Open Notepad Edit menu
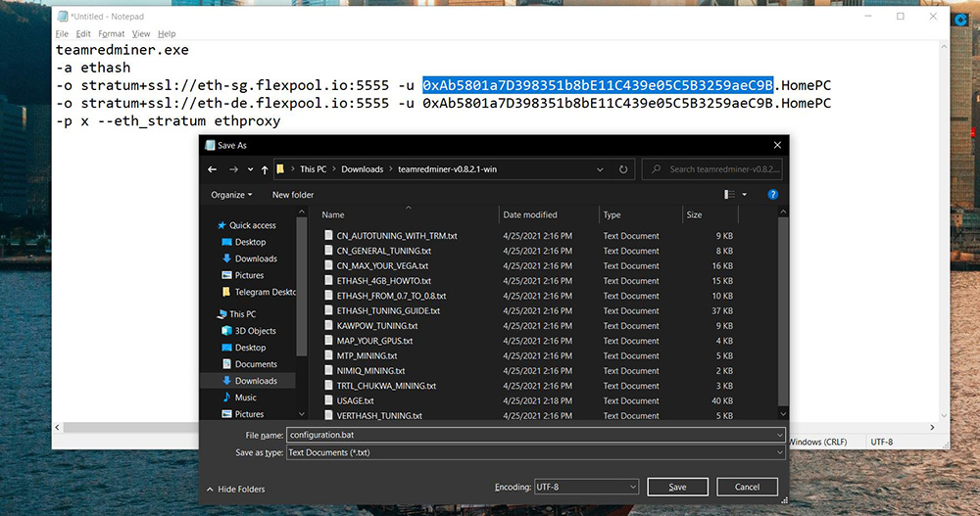The height and width of the screenshot is (516, 980). (x=83, y=33)
